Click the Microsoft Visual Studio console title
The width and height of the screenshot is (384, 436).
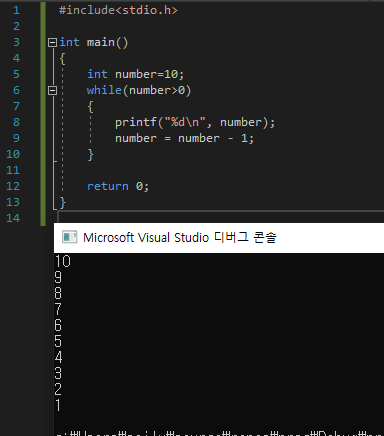click(x=180, y=237)
